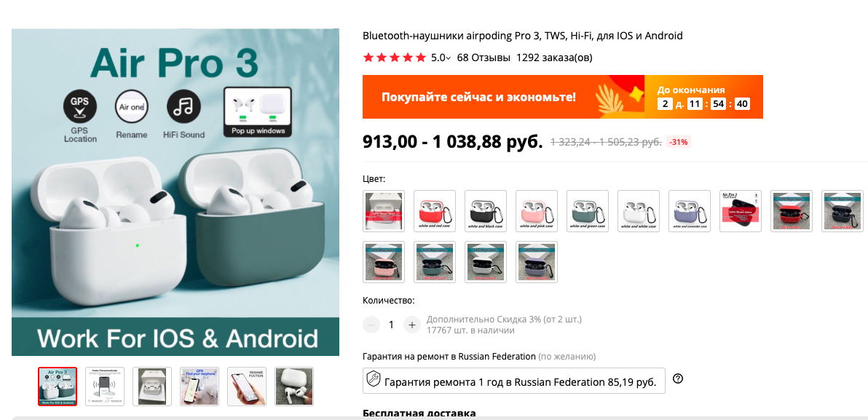This screenshot has width=868, height=420.
Task: Show the earphone charging diagram thumbnail
Action: (x=105, y=387)
